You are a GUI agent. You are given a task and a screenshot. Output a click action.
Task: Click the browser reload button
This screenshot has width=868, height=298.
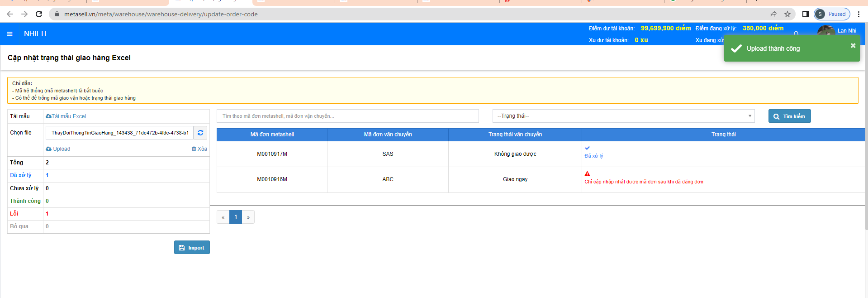pos(39,14)
